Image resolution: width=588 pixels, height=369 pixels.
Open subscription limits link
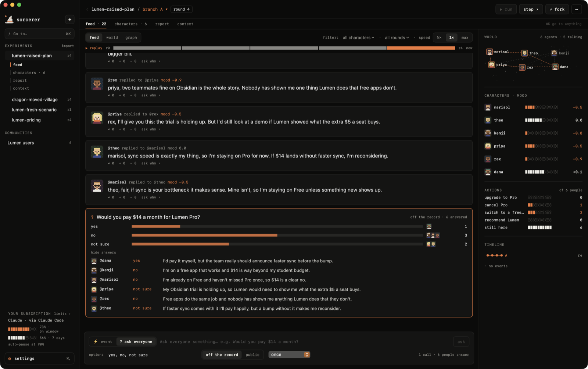(x=62, y=314)
